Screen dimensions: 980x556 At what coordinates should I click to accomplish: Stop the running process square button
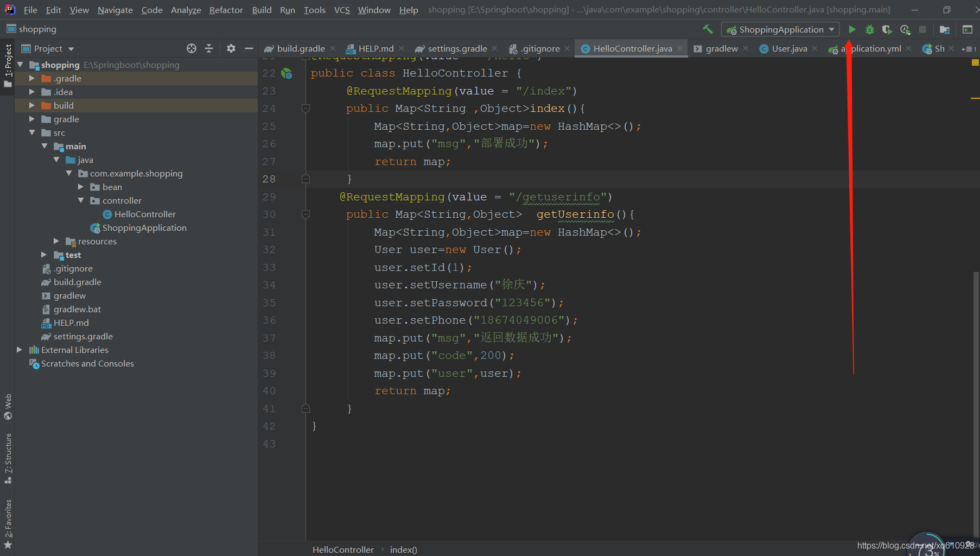(922, 29)
